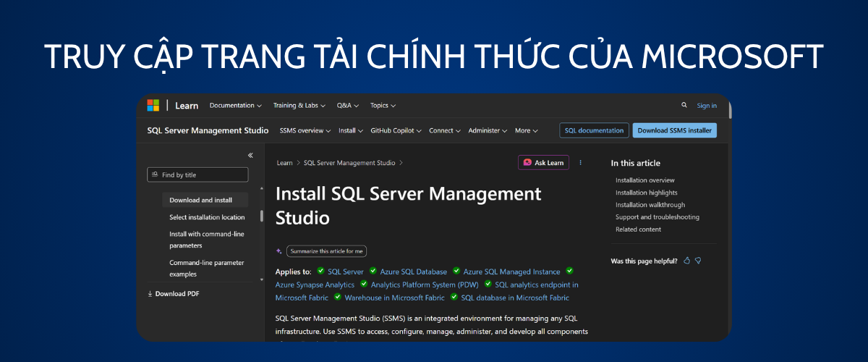This screenshot has height=362, width=868.
Task: Expand the Topics dropdown menu
Action: point(383,106)
